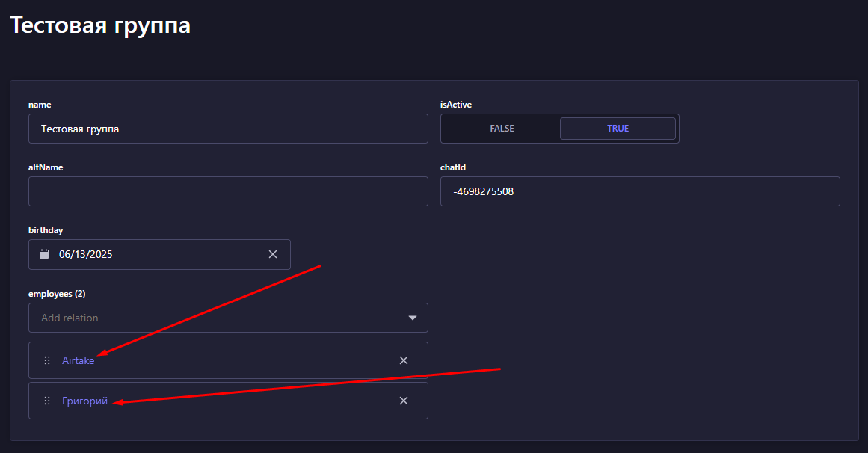
Task: Clear the birthday date with X icon
Action: pos(273,254)
